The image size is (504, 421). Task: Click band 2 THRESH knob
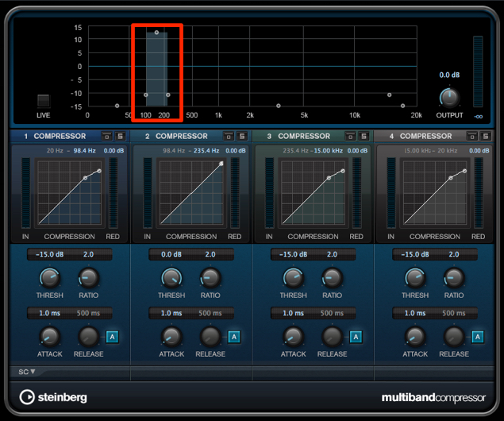click(171, 278)
